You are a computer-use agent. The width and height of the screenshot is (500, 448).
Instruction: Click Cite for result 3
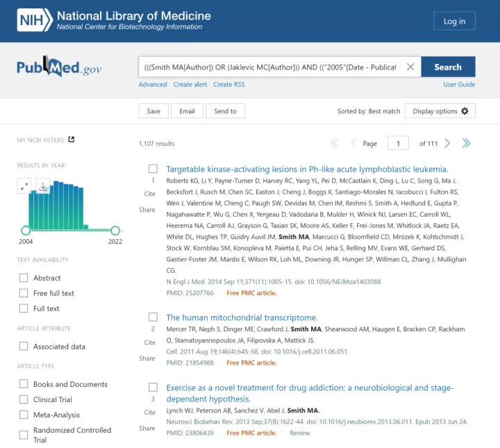coord(149,413)
